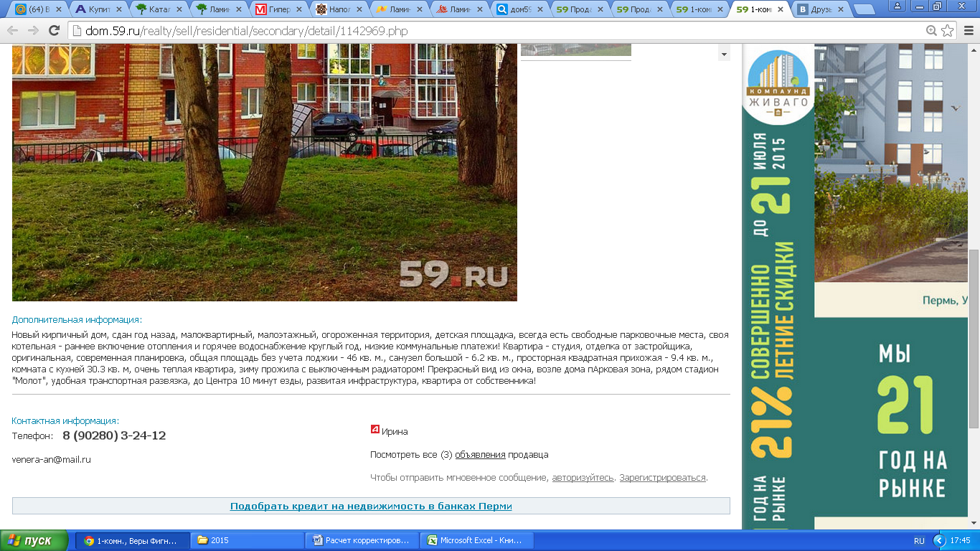
Task: Close the "Гипер" tab
Action: tap(298, 10)
